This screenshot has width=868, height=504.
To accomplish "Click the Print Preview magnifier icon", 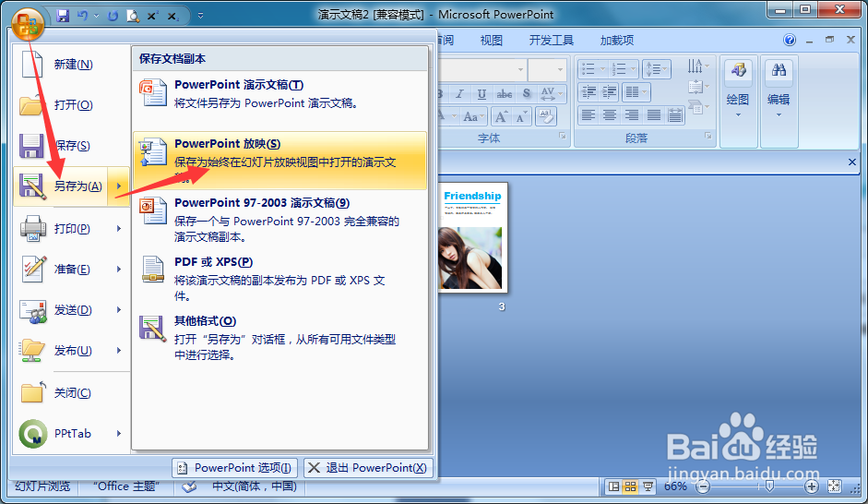I will point(133,16).
